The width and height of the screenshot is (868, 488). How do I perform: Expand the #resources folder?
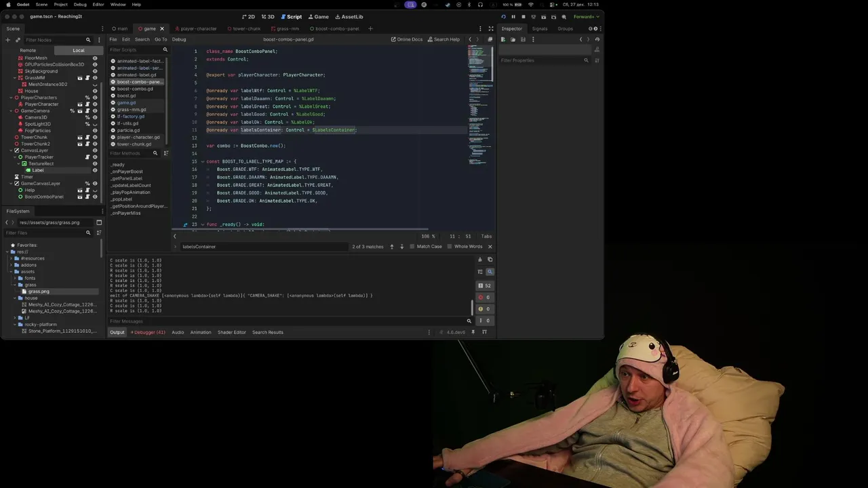point(11,258)
